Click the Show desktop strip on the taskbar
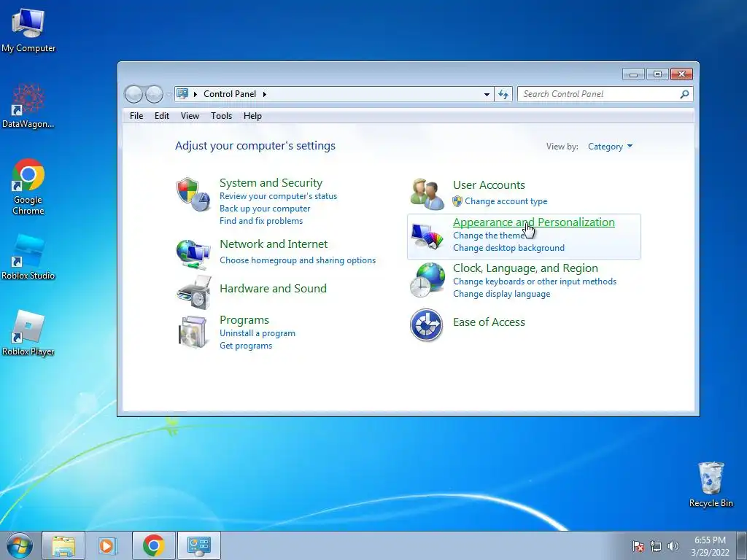This screenshot has height=560, width=747. point(742,545)
